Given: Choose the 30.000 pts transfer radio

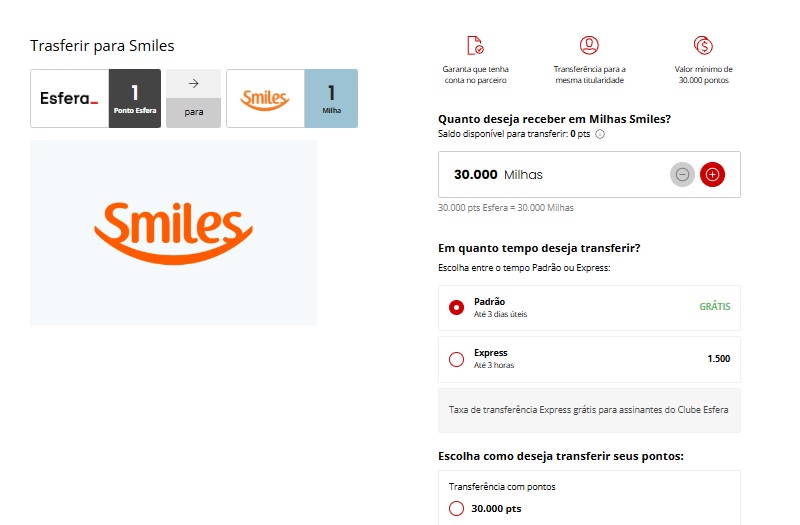Looking at the screenshot, I should click(x=457, y=508).
